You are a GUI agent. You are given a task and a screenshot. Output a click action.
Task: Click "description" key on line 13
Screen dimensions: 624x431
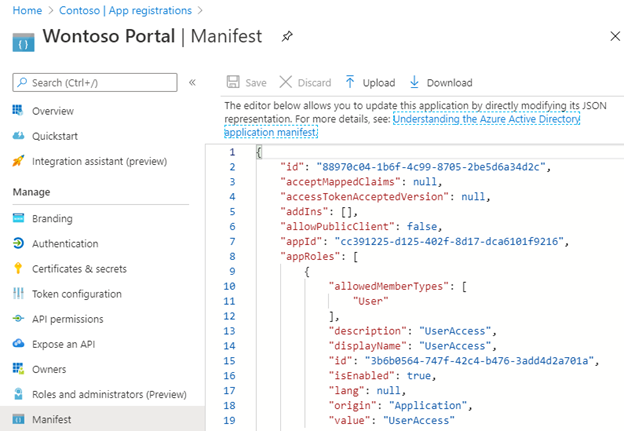pos(367,331)
